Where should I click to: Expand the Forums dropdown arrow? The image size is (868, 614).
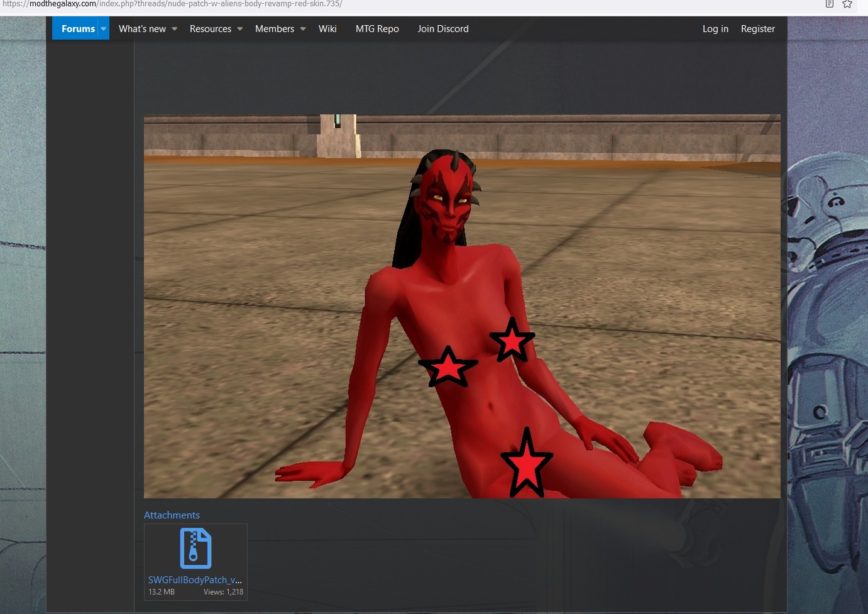pos(104,29)
